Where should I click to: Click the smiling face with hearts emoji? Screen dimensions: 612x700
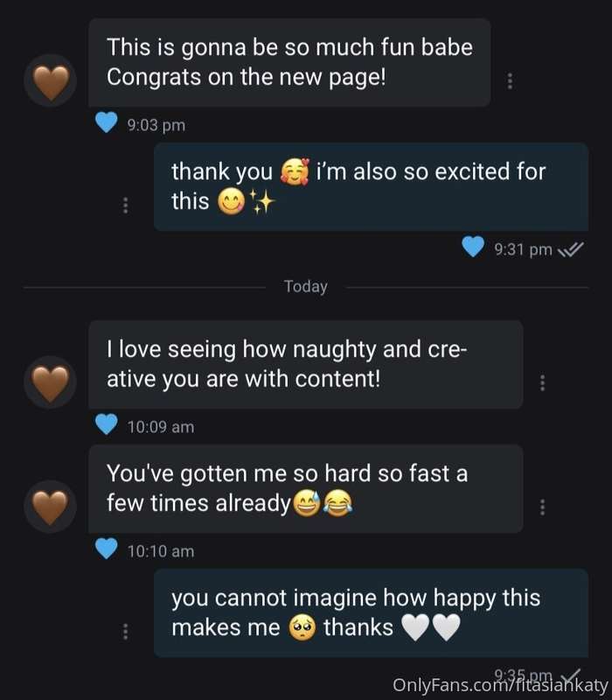[x=295, y=171]
